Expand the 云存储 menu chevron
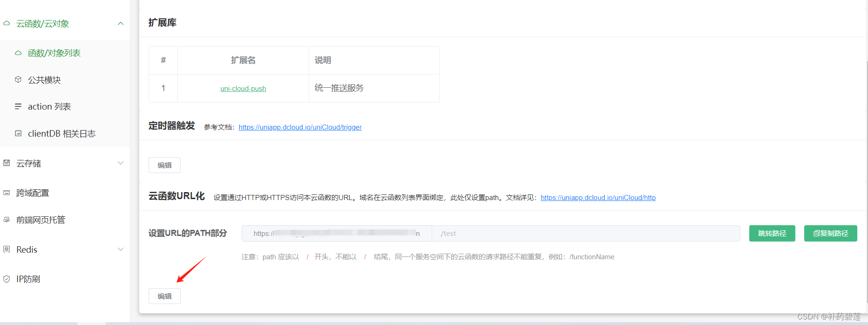 tap(121, 163)
